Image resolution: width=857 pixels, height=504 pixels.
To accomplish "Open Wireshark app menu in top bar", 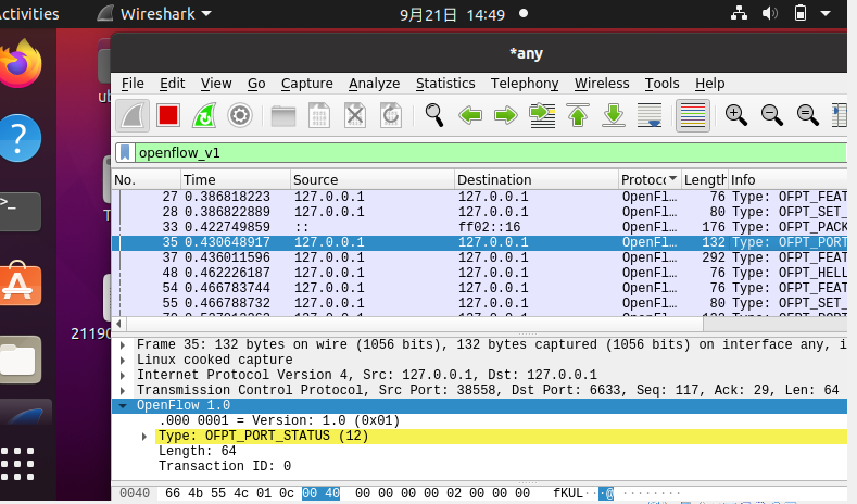I will (155, 14).
